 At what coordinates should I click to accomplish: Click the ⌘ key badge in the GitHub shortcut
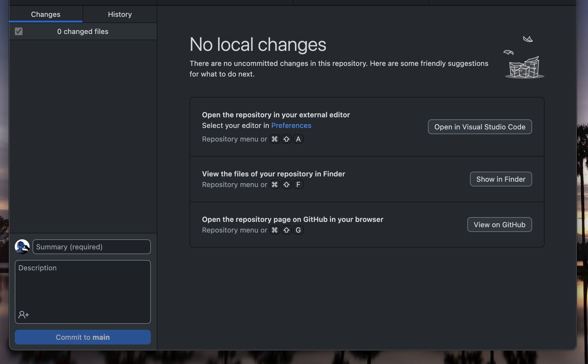(x=274, y=230)
